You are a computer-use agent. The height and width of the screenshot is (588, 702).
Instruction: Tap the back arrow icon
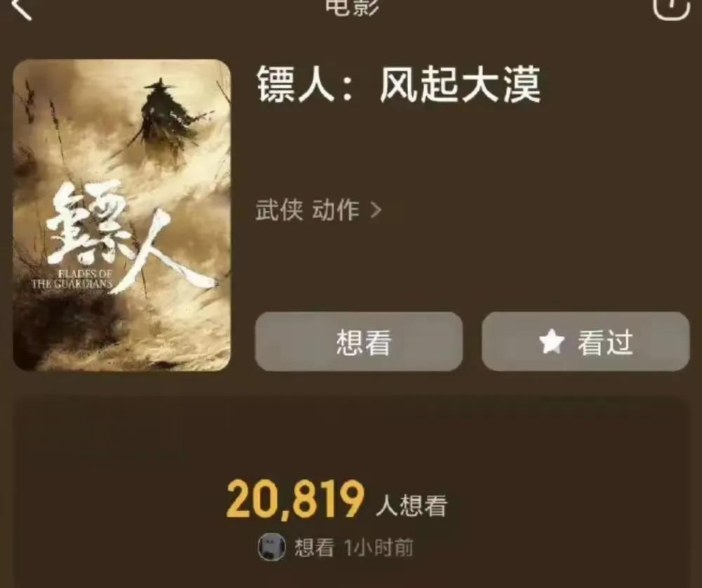click(22, 8)
